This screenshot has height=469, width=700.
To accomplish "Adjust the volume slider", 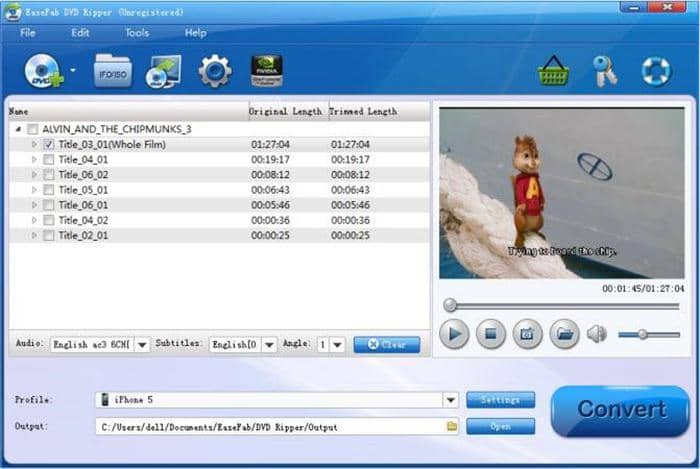I will click(642, 334).
